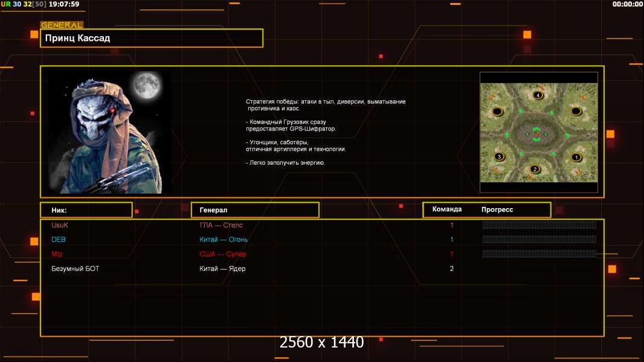This screenshot has height=362, width=644.
Task: Click 'США — Супер' general entry
Action: point(222,254)
